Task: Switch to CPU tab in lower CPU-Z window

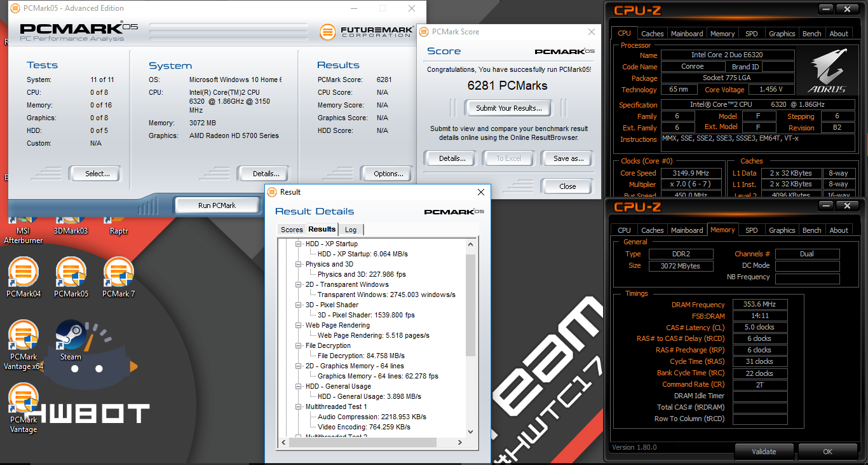Action: [x=625, y=230]
